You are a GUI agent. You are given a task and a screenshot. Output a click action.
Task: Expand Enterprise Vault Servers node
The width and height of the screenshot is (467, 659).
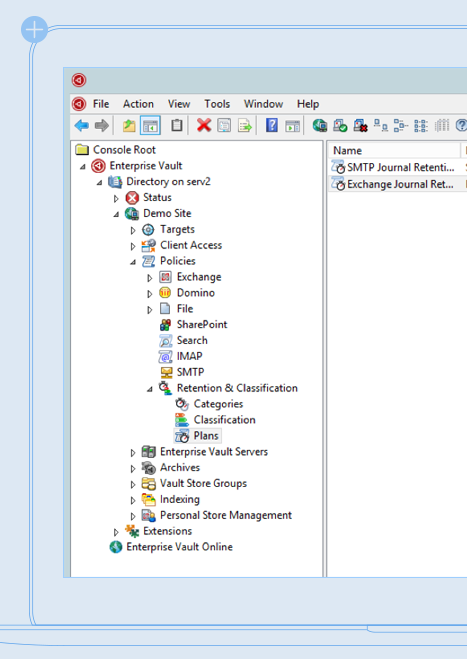click(133, 453)
